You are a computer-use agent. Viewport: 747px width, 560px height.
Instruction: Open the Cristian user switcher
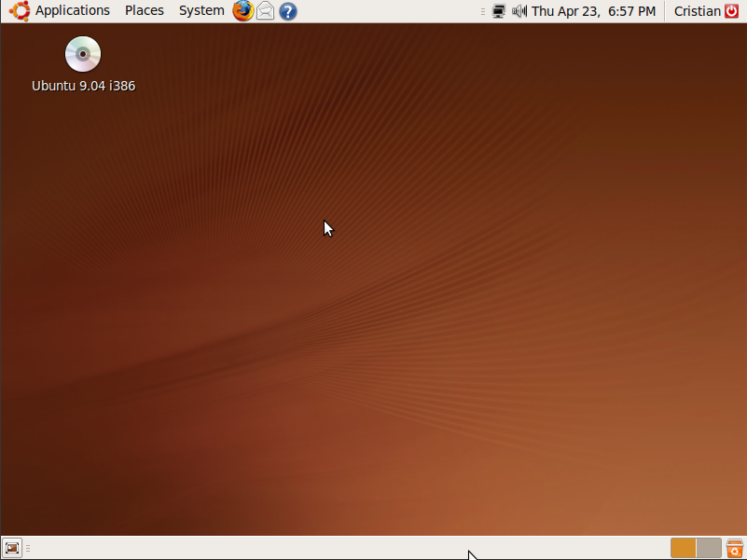pyautogui.click(x=697, y=11)
